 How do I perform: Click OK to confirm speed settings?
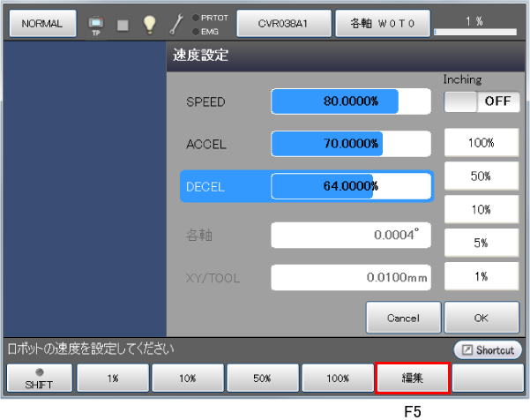[481, 317]
